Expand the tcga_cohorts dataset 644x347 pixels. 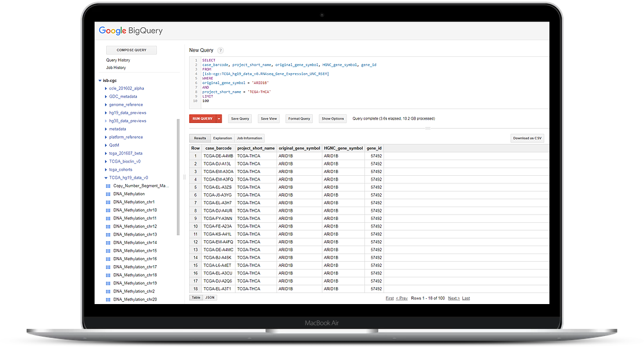106,169
